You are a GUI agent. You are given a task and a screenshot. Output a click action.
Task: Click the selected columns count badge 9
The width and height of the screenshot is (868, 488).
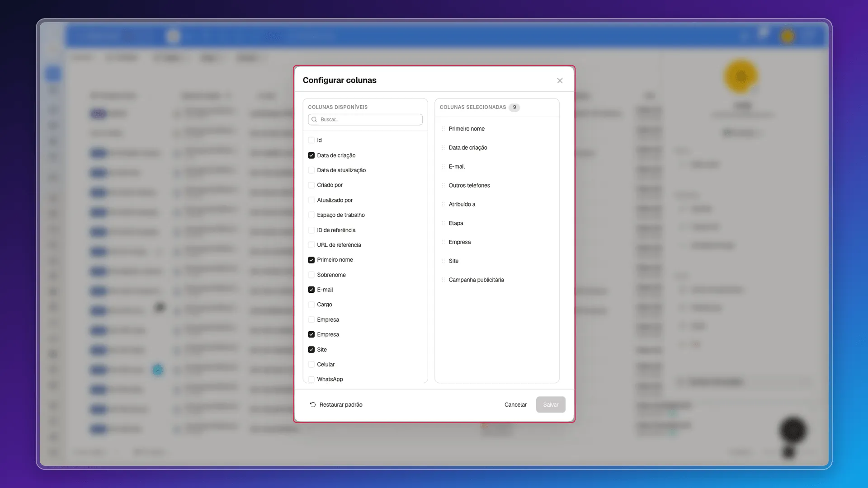coord(514,108)
